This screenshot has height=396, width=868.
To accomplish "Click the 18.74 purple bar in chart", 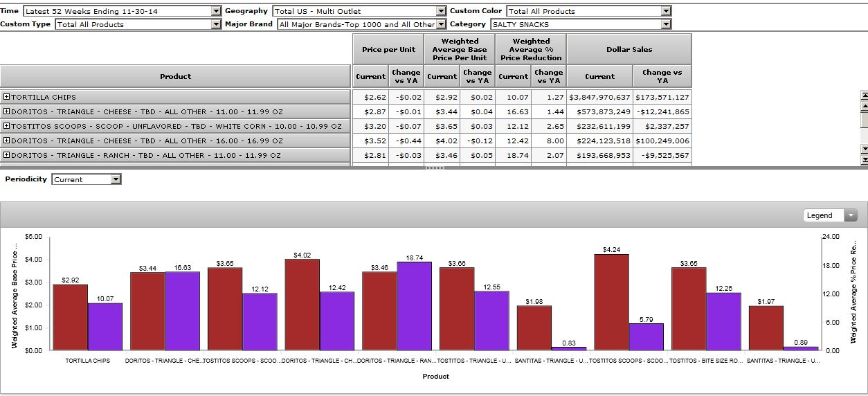I will tap(414, 305).
